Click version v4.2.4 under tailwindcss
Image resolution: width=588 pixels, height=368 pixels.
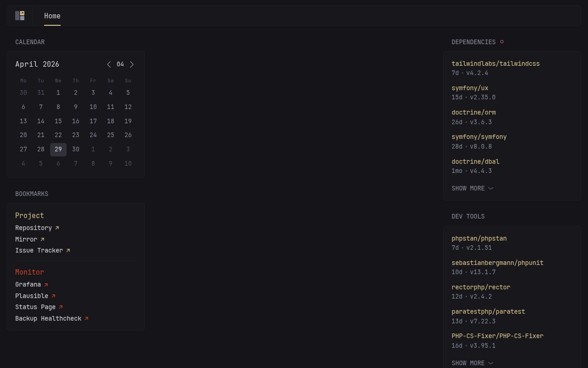tap(477, 73)
